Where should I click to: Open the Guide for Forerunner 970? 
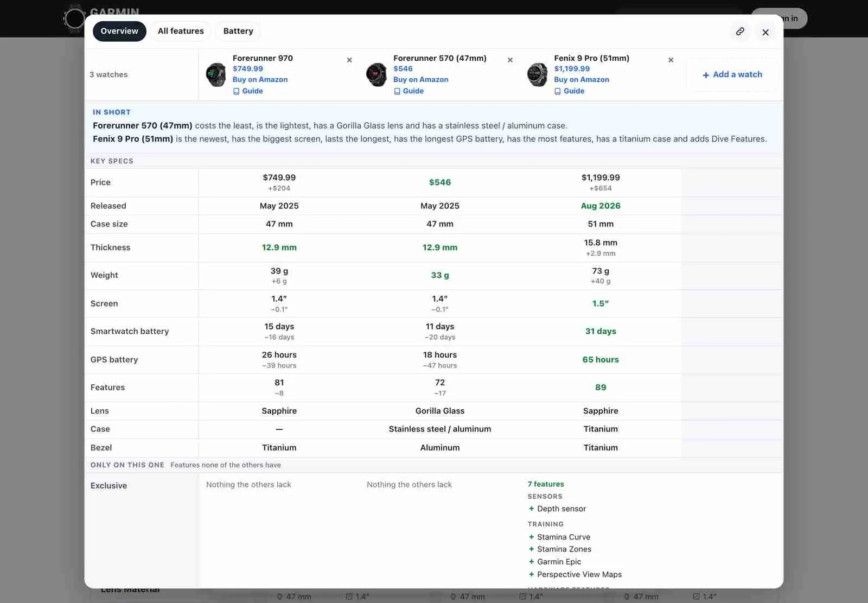(x=248, y=91)
